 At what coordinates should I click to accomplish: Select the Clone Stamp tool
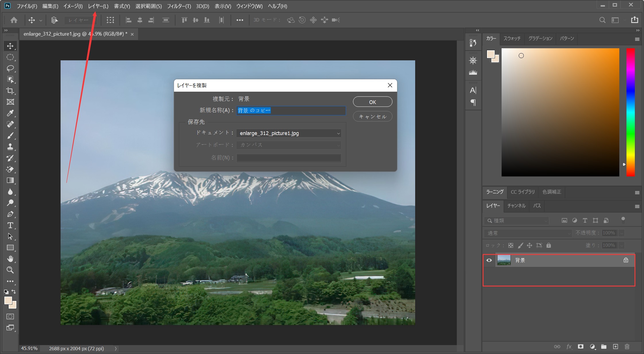(10, 147)
